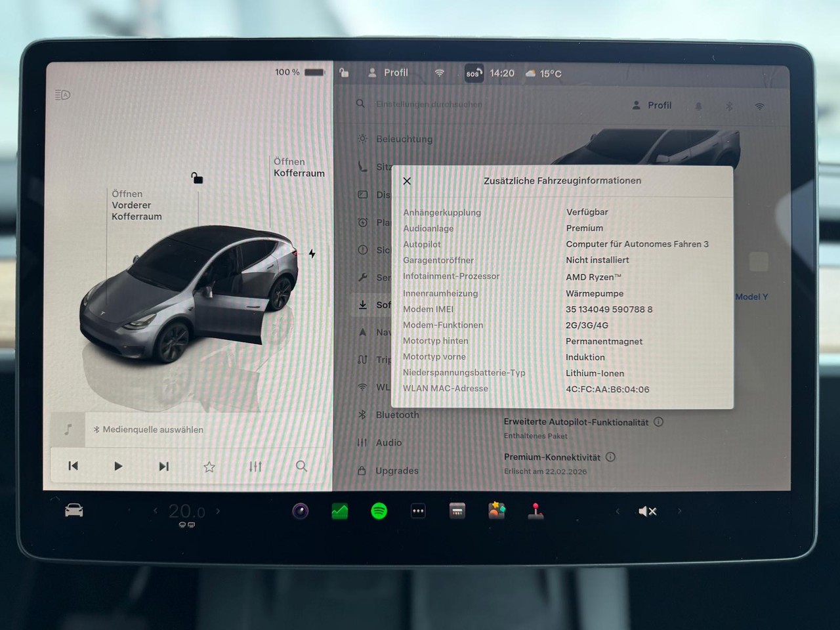Tap the 20.0 temperature readout control
This screenshot has width=840, height=630.
pos(186,511)
